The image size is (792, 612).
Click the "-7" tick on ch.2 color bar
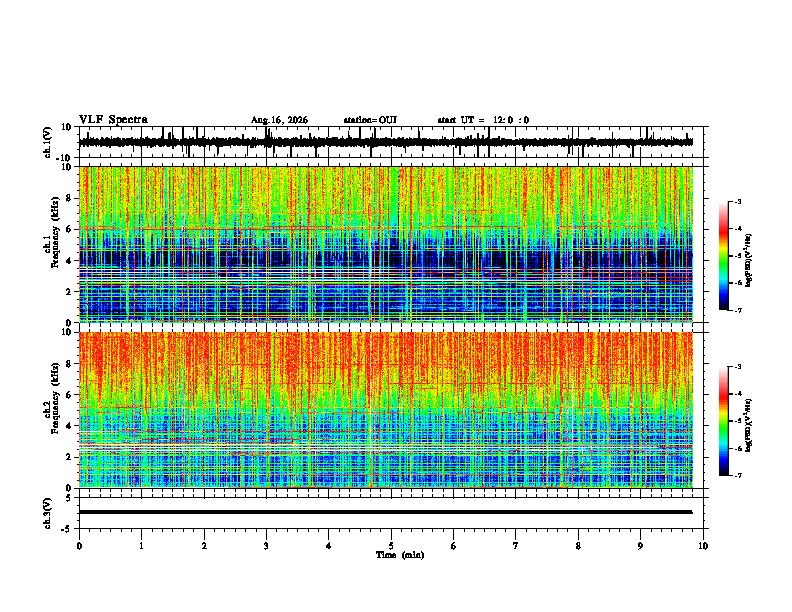point(738,475)
